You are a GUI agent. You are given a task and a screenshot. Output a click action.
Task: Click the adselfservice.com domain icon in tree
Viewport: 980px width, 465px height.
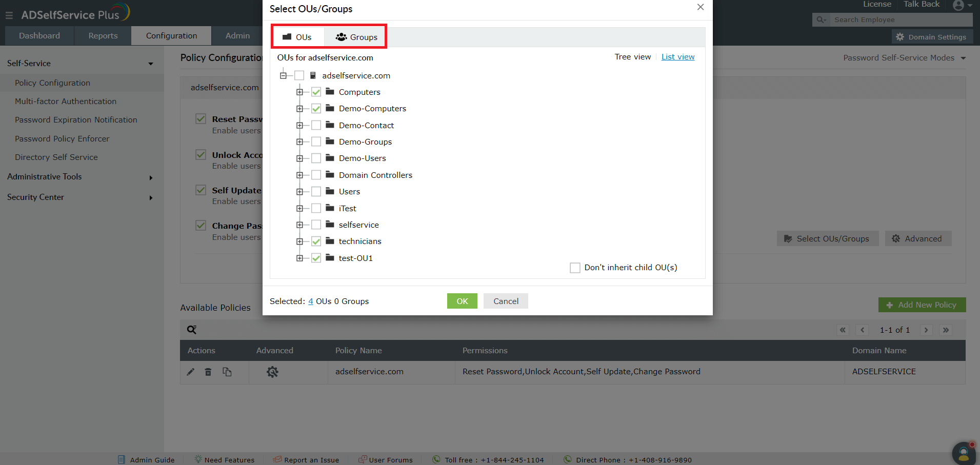[x=313, y=75]
